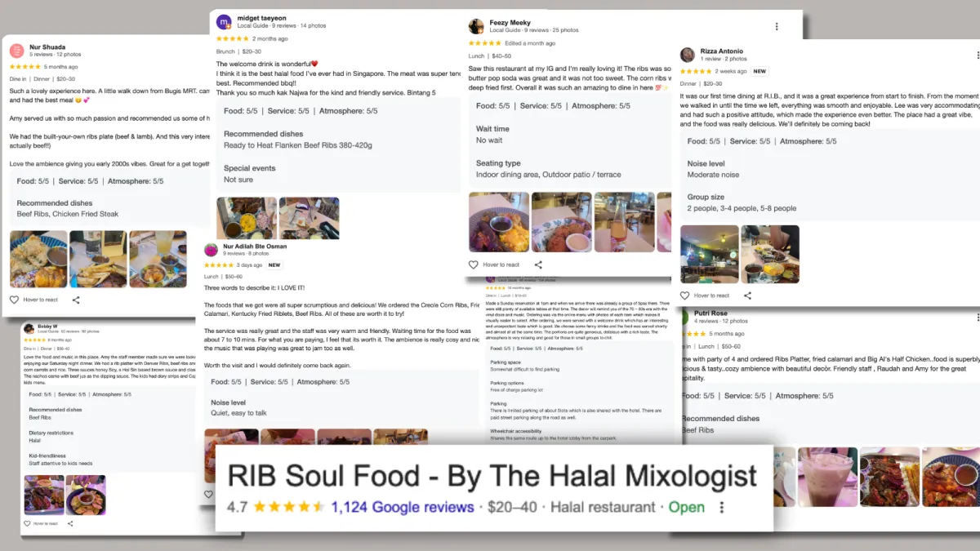Click share icon under Bobby W's review
Image resolution: width=980 pixels, height=551 pixels.
click(70, 523)
